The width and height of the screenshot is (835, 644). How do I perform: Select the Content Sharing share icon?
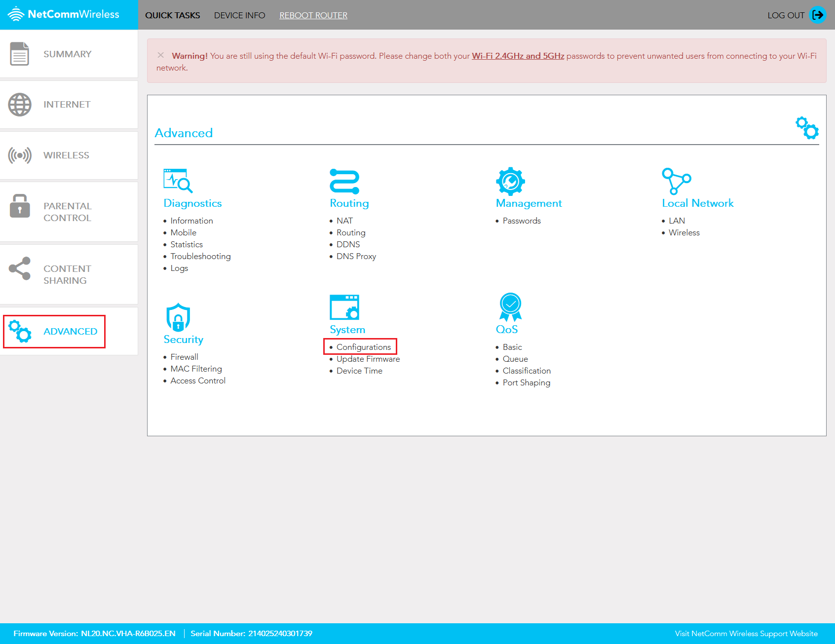20,269
